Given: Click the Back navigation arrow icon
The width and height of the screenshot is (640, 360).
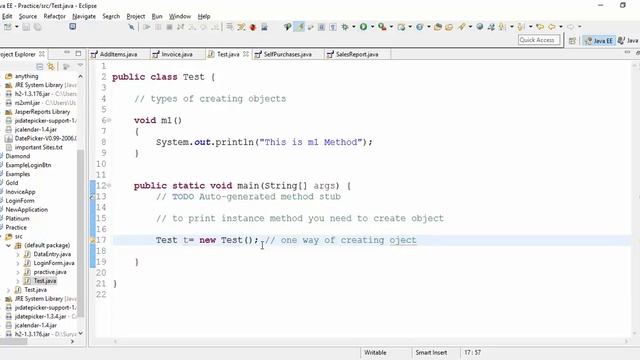Looking at the screenshot, I should [552, 27].
